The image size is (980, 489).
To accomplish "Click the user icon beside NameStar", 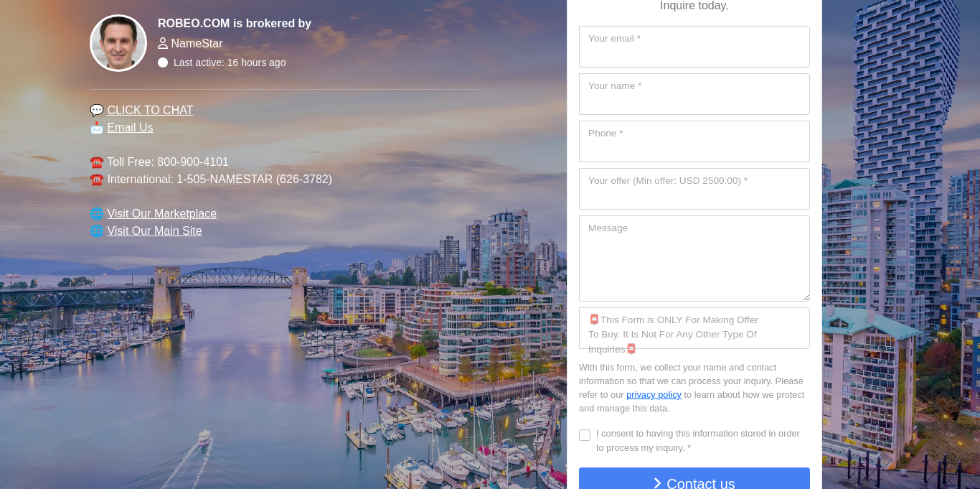I will tap(163, 43).
